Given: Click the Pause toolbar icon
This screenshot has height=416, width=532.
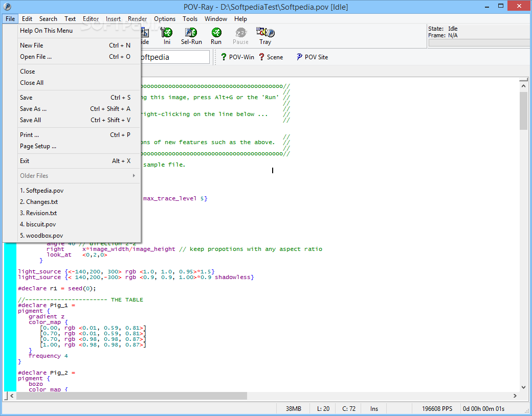Looking at the screenshot, I should point(240,36).
